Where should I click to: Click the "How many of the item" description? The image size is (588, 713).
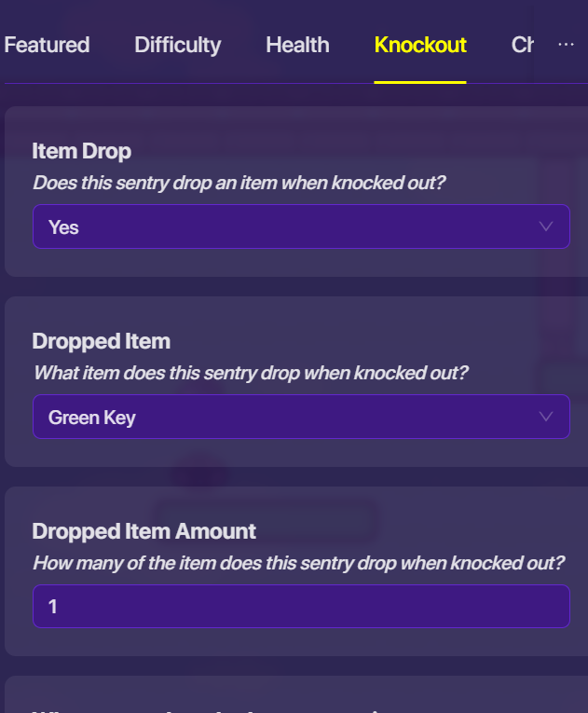(298, 563)
